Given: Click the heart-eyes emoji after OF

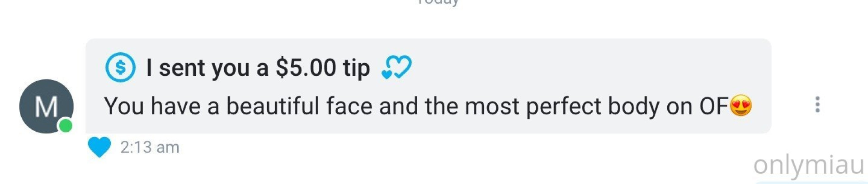Looking at the screenshot, I should tap(741, 106).
